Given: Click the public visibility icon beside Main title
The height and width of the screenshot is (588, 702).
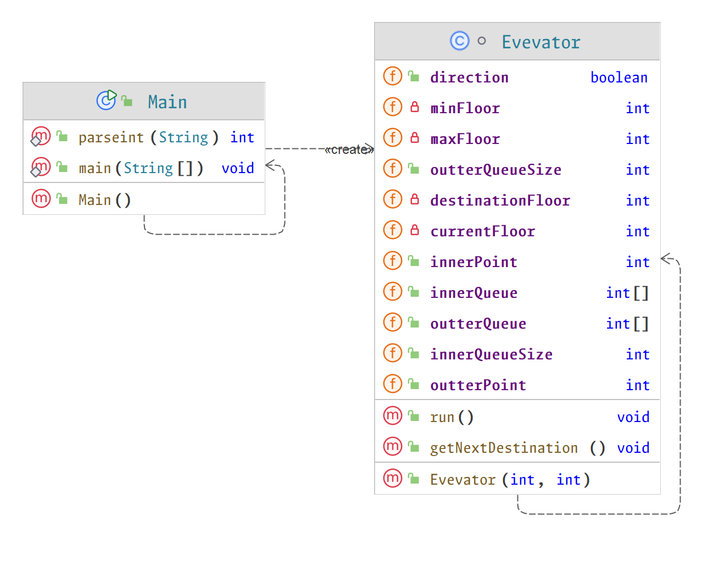Looking at the screenshot, I should tap(127, 101).
